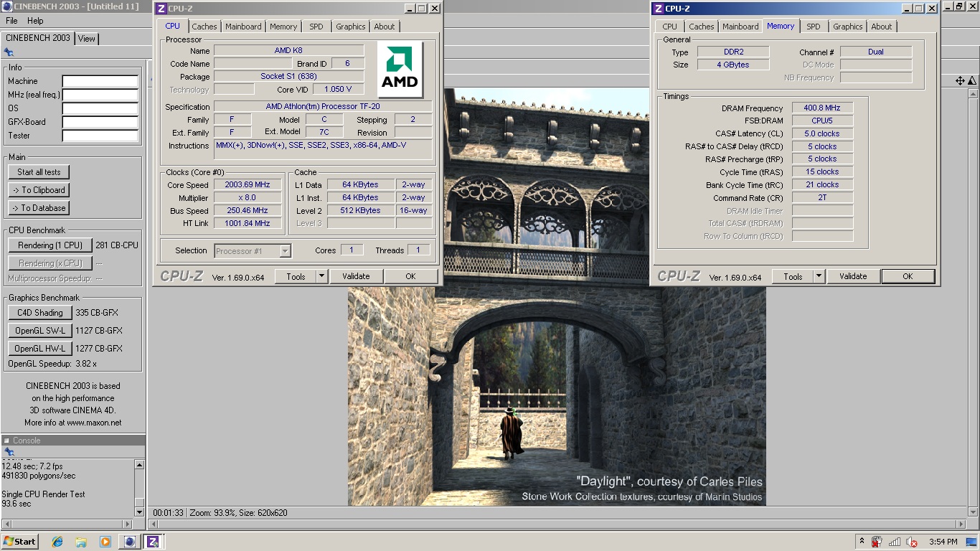Run the C4D Shading benchmark
Image resolution: width=980 pixels, height=551 pixels.
40,313
